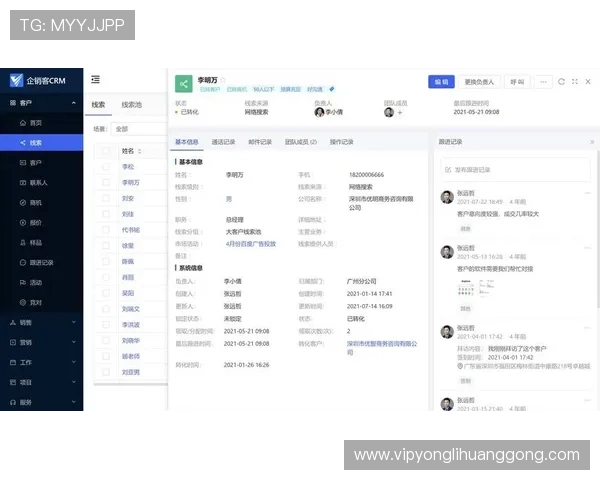Open converted customer 深圳市优智商务咨询有限公司 link
The height and width of the screenshot is (480, 600).
(x=382, y=348)
